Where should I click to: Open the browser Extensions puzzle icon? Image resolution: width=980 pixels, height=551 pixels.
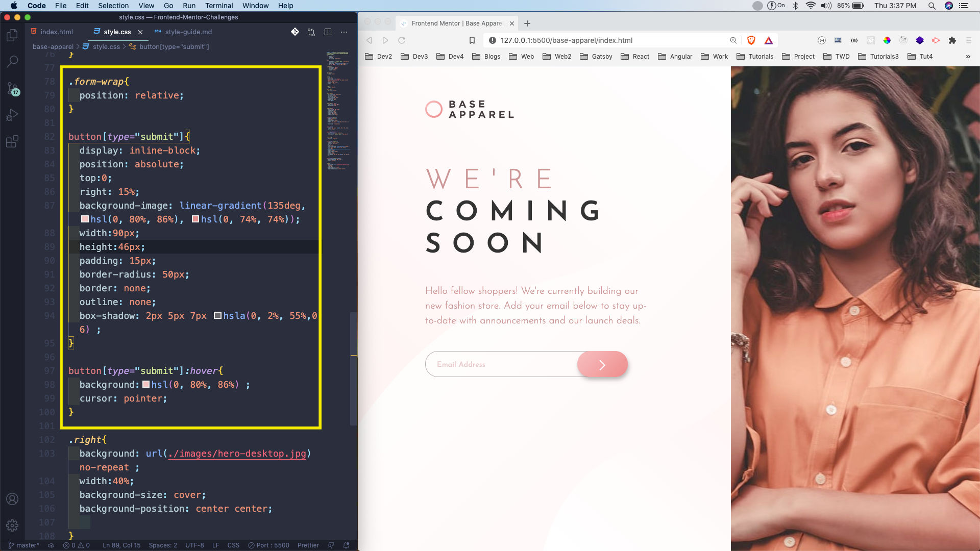point(952,40)
